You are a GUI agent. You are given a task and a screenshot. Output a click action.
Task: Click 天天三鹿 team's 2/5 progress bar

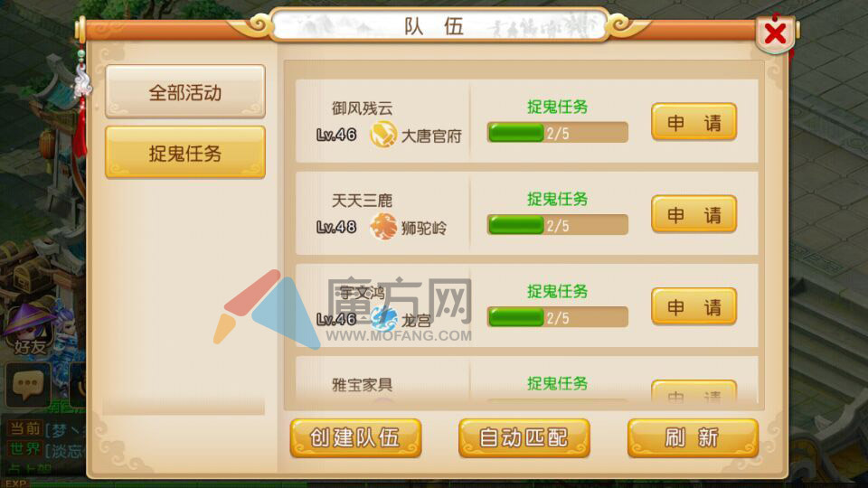(x=558, y=225)
